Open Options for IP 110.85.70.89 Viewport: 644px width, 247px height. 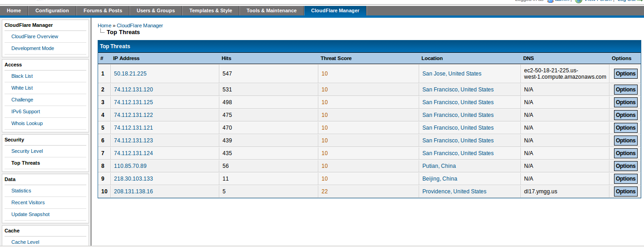point(626,166)
